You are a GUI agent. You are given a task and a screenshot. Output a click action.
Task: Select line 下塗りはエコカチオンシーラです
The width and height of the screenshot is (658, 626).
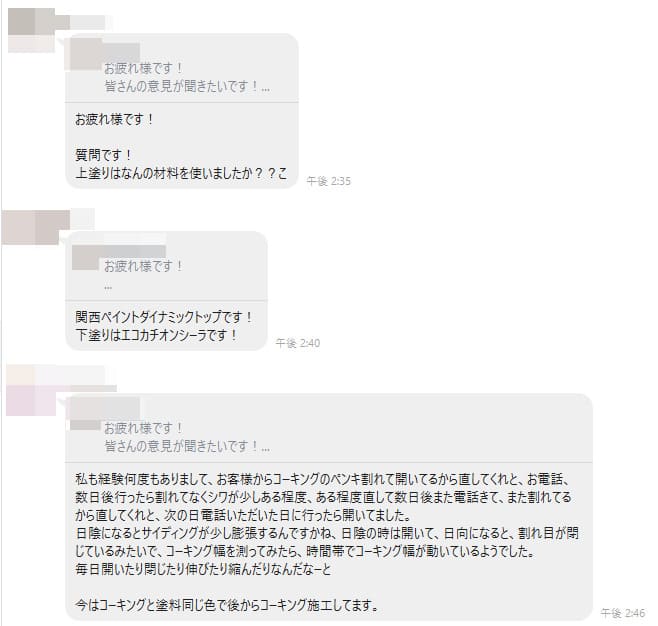[157, 335]
